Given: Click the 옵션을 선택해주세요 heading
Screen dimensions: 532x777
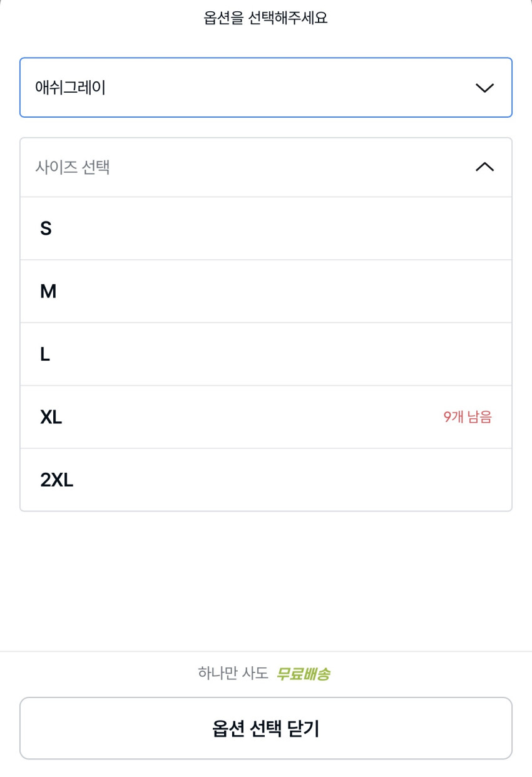Looking at the screenshot, I should click(265, 18).
